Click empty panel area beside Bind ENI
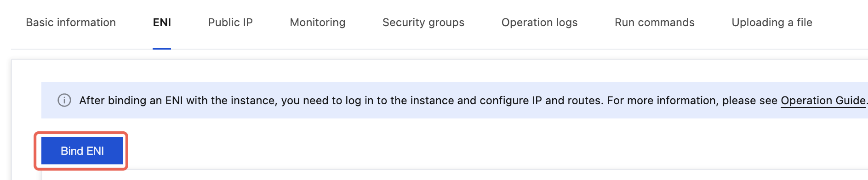Image resolution: width=868 pixels, height=180 pixels. click(x=460, y=151)
